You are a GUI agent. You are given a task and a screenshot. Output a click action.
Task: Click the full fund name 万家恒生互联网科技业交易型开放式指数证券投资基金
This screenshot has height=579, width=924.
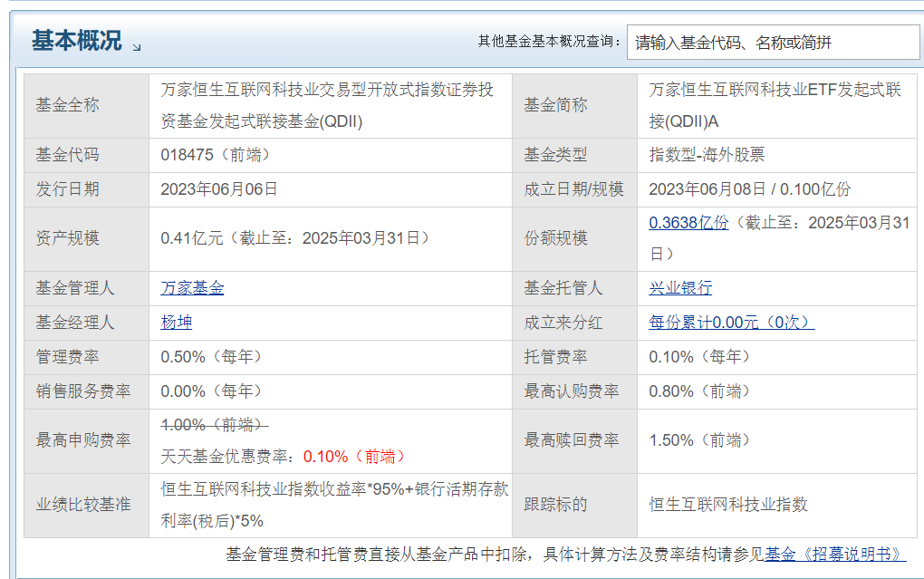click(x=327, y=105)
